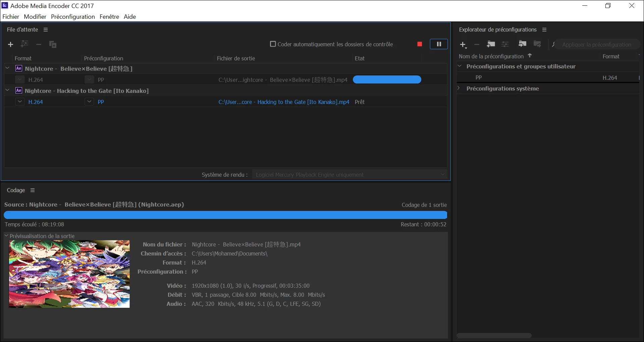Screen dimensions: 644x342
Task: Click Fichier de sortie column header
Action: [x=236, y=58]
